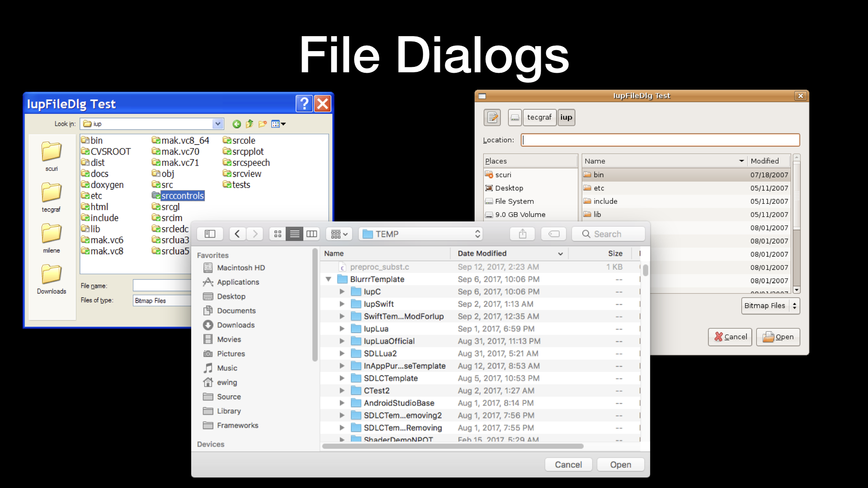Click the GTK Location text field
868x488 pixels.
[x=660, y=140]
